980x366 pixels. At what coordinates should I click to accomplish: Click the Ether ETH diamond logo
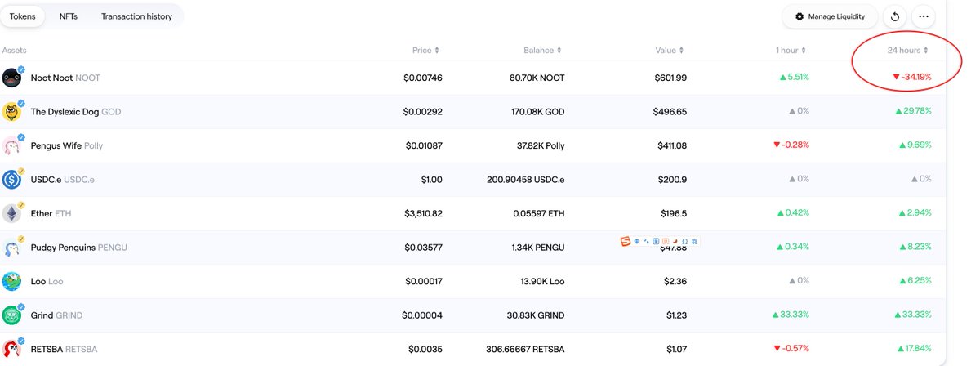(11, 214)
